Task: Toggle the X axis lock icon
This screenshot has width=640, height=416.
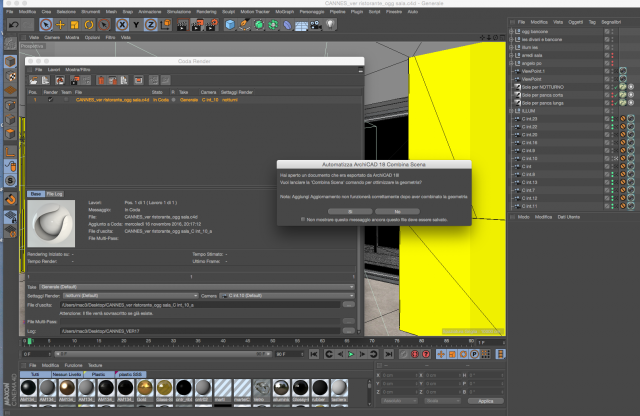Action: point(122,25)
